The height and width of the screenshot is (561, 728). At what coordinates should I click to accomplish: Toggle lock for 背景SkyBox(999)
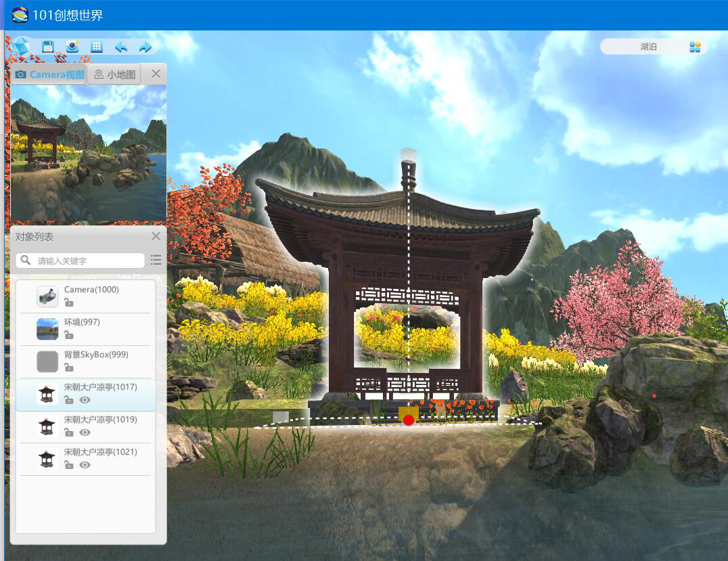point(69,367)
